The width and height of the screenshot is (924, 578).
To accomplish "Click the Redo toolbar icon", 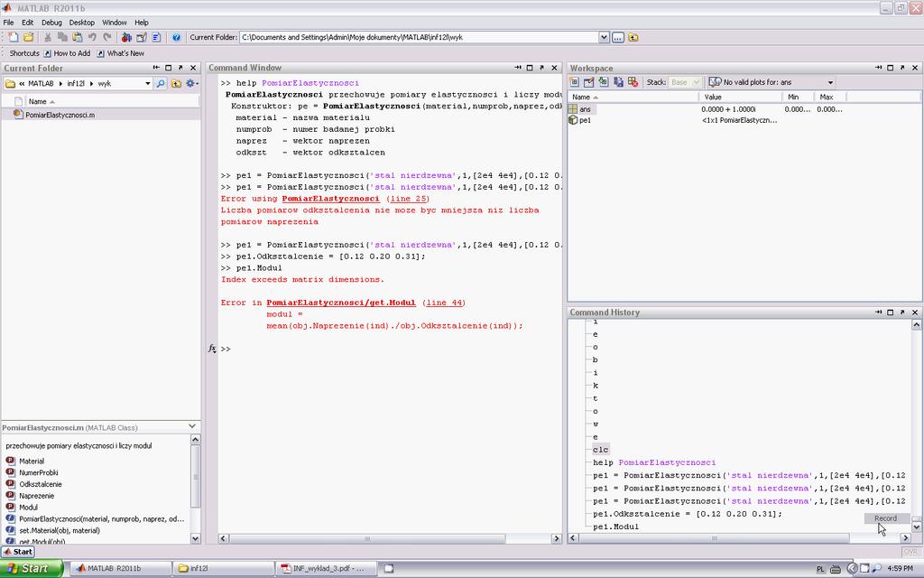I will click(x=107, y=37).
